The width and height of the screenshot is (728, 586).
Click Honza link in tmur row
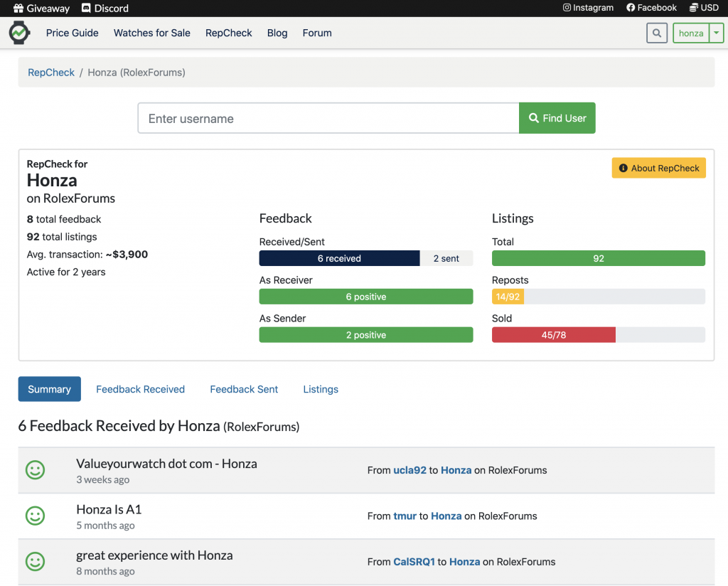[446, 516]
